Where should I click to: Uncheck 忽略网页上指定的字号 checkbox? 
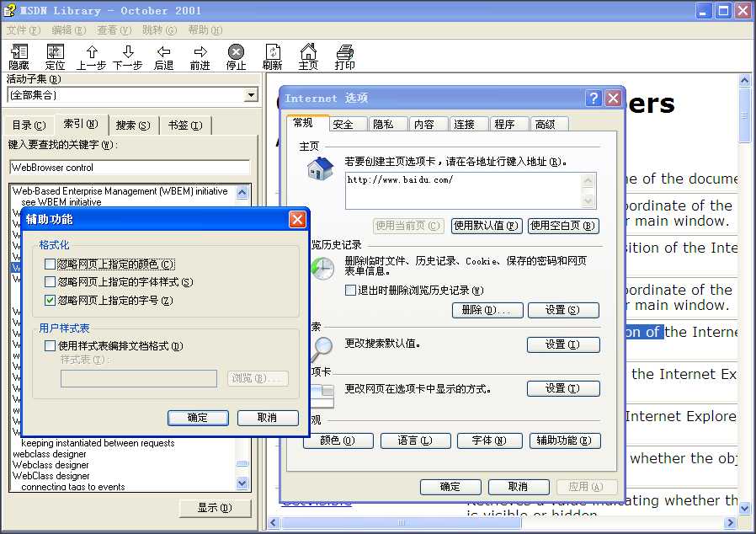50,300
